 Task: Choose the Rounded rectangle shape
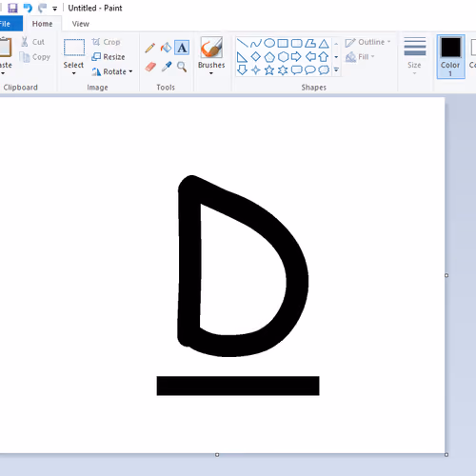point(296,43)
